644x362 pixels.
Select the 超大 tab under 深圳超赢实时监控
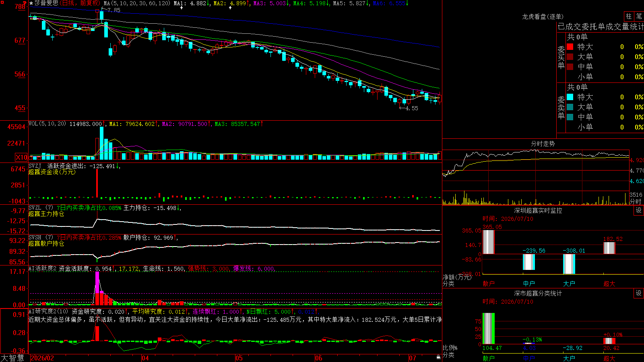point(609,284)
